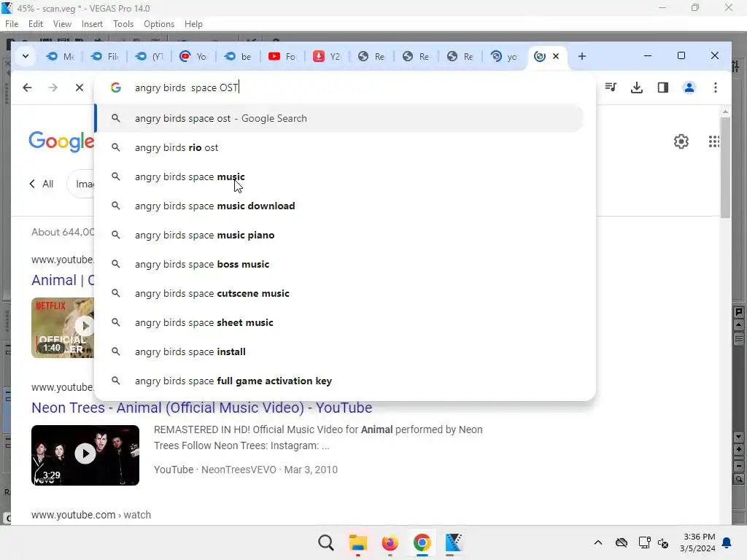Open VEGAS Pro from taskbar
Image resolution: width=747 pixels, height=560 pixels.
click(x=454, y=542)
